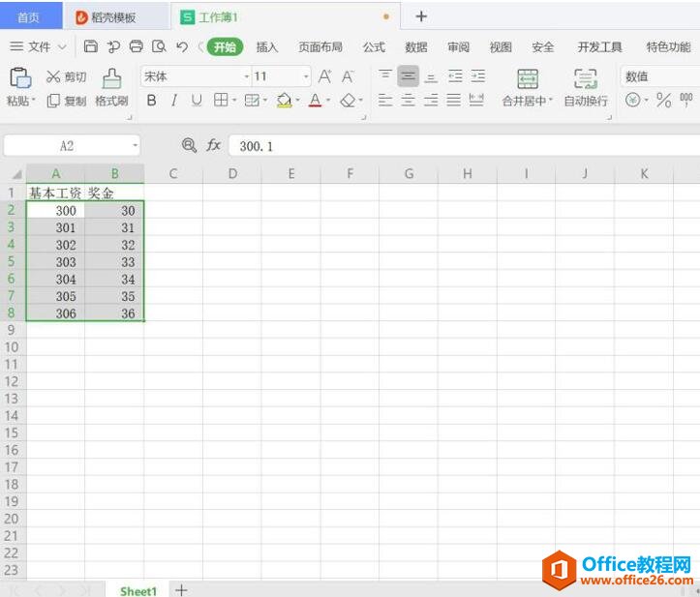Image resolution: width=700 pixels, height=597 pixels.
Task: Click Merge and Center button
Action: (527, 88)
